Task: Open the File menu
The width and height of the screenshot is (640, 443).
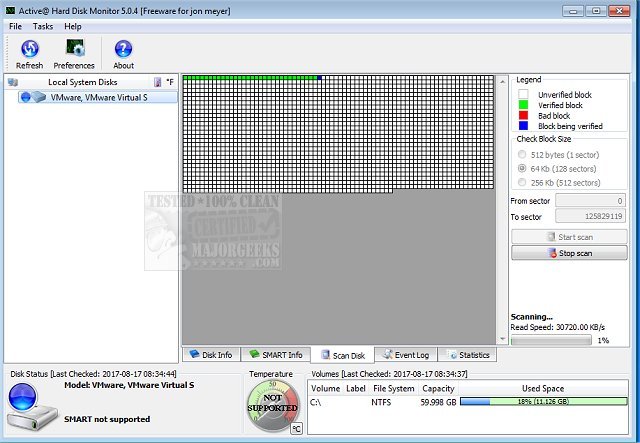Action: [x=15, y=27]
